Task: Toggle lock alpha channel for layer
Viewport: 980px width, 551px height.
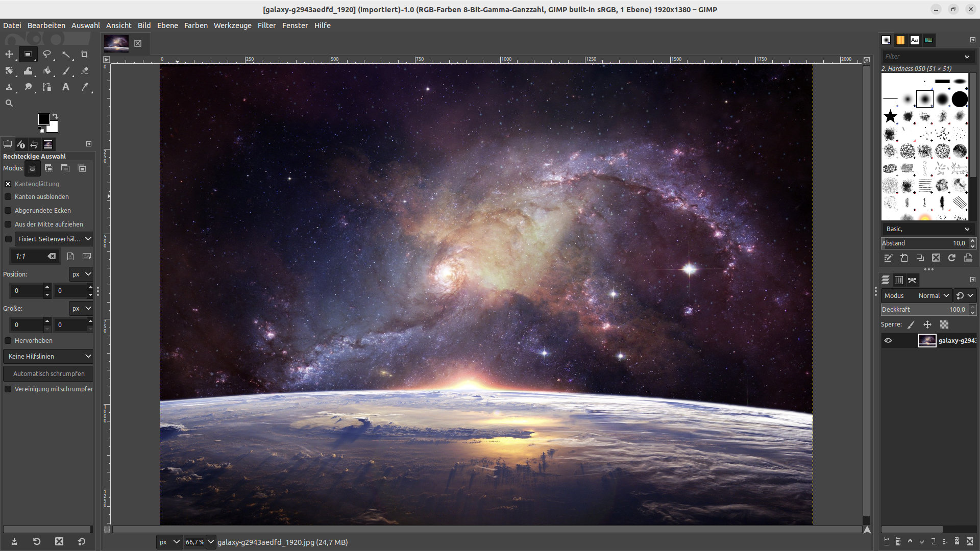Action: pos(944,324)
